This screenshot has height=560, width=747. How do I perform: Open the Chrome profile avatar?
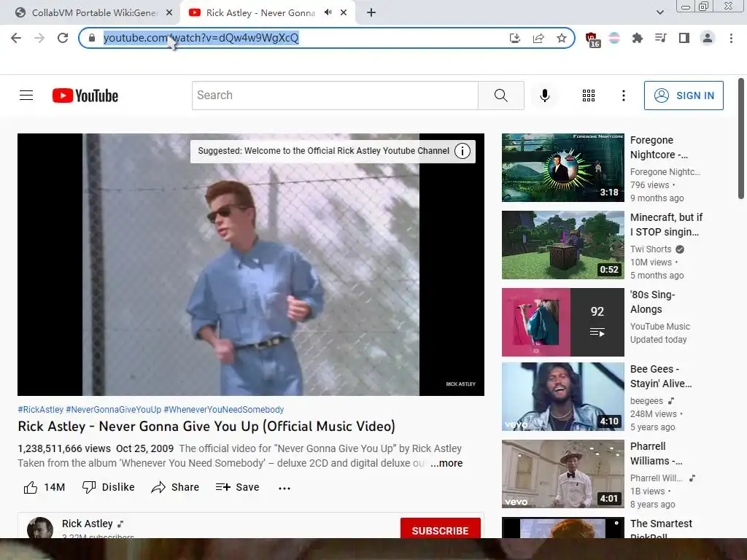(x=708, y=38)
